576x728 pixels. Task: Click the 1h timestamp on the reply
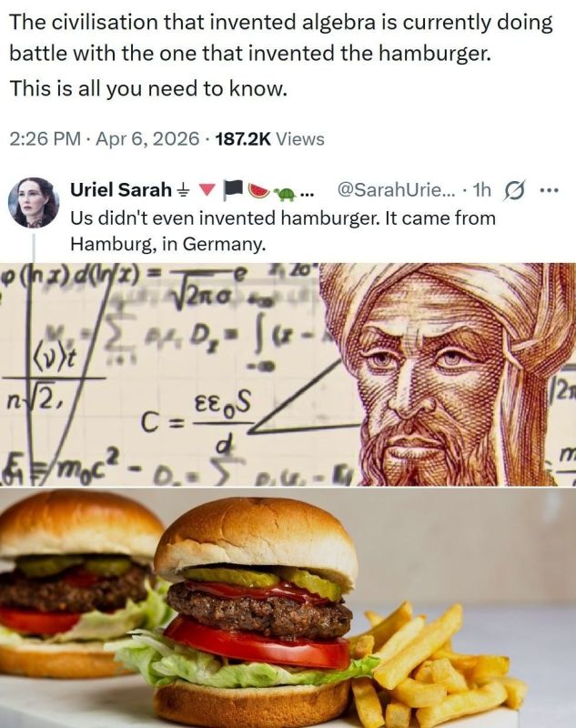[480, 189]
